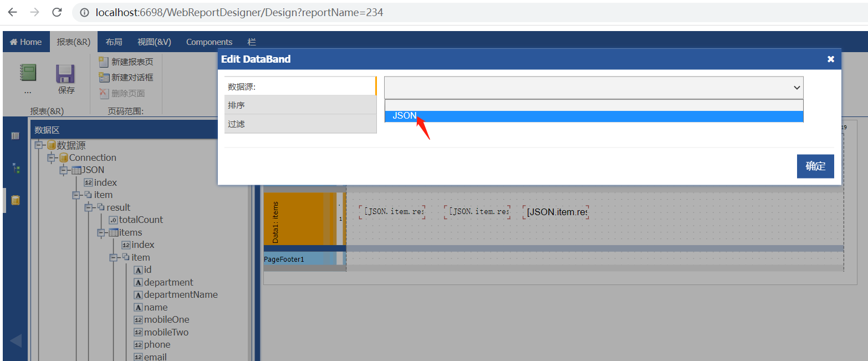Switch to the 报表(&R) tab

pos(74,42)
